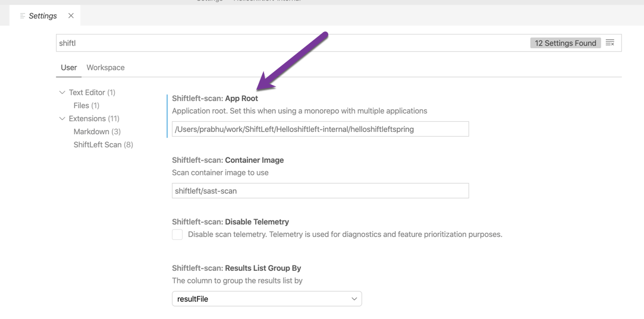Collapse the Text Editor tree section
This screenshot has height=319, width=644.
(x=62, y=93)
